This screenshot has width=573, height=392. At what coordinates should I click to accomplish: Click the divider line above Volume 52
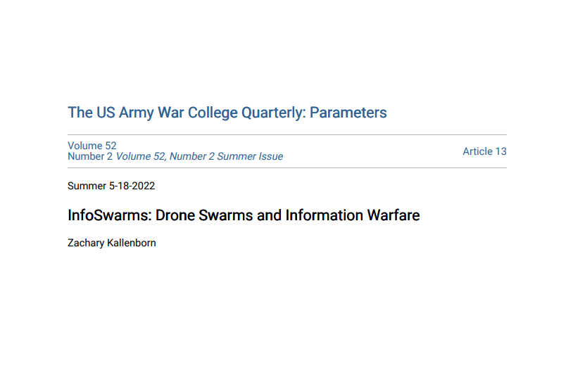coord(287,134)
